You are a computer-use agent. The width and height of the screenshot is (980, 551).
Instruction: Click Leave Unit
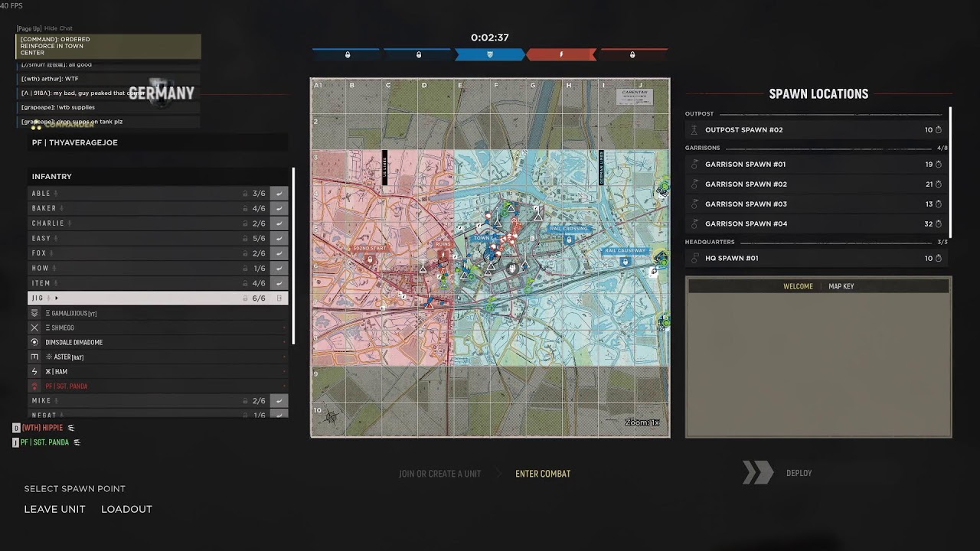[55, 509]
